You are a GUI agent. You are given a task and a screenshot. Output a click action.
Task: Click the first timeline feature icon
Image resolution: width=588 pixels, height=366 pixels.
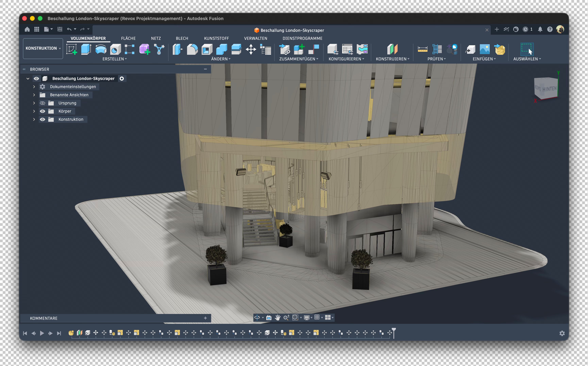(71, 333)
